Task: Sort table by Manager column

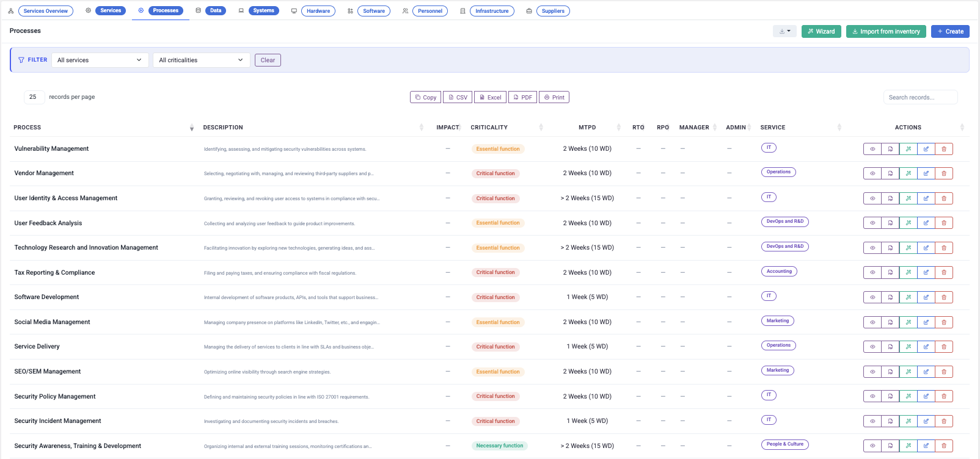Action: tap(698, 128)
